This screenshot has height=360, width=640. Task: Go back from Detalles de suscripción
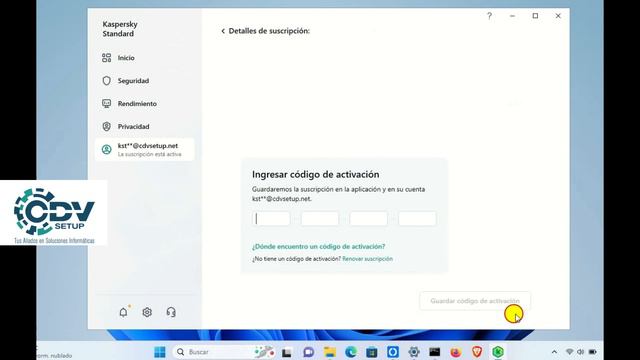click(223, 31)
